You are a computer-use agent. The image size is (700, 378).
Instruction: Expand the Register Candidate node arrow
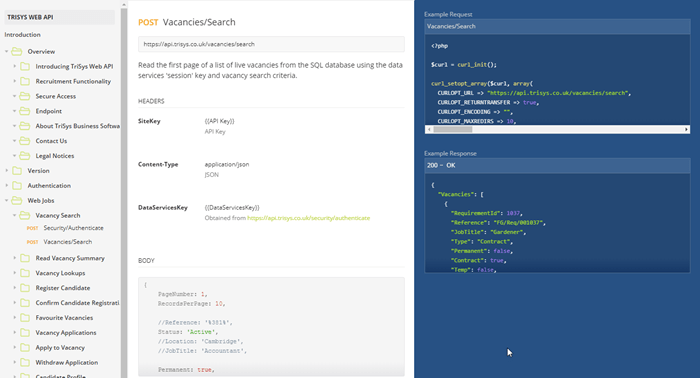point(14,288)
